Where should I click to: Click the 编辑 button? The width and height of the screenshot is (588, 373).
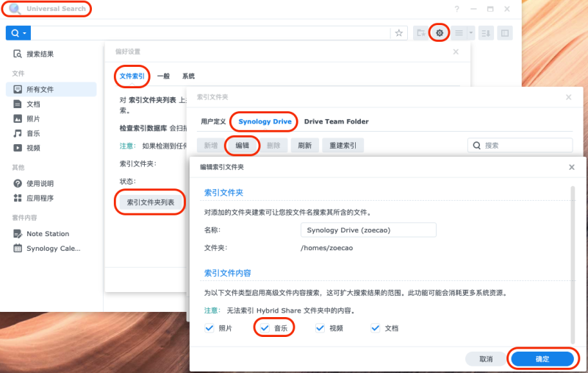coord(243,145)
